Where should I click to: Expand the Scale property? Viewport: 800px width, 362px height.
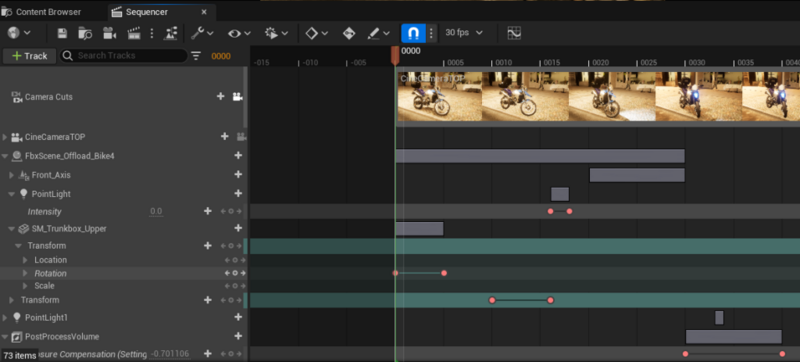(25, 286)
